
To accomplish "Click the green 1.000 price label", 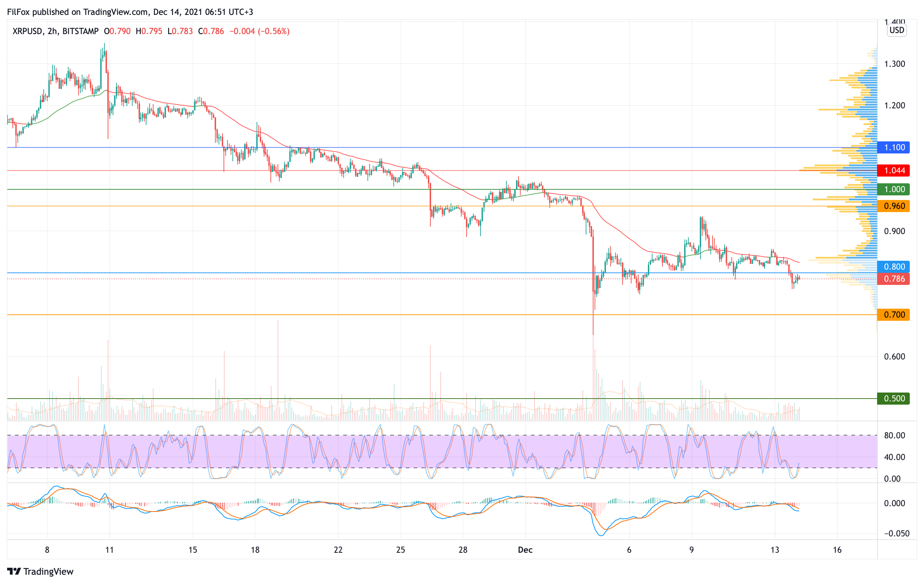I will (x=893, y=189).
